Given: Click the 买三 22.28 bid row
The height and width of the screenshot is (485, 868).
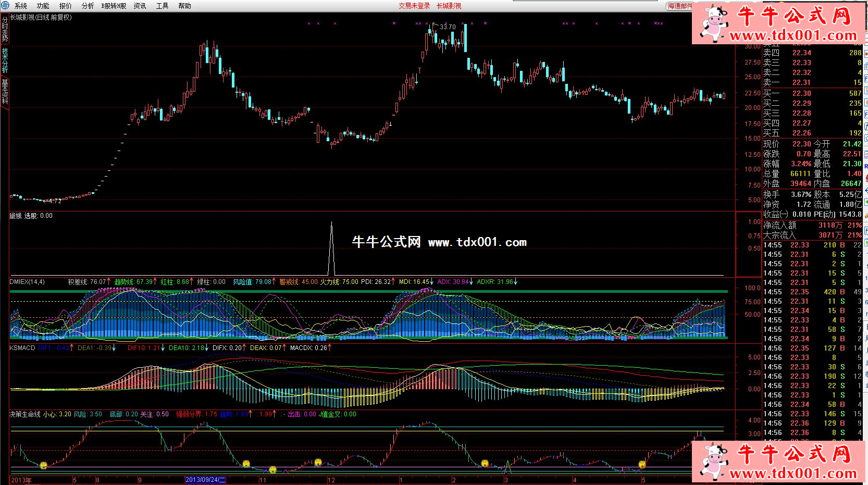Looking at the screenshot, I should [812, 113].
